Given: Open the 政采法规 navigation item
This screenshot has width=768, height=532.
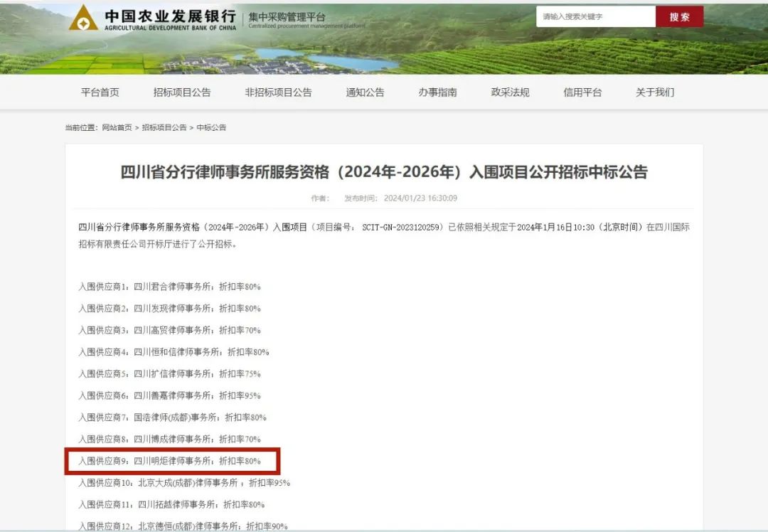Looking at the screenshot, I should click(x=510, y=92).
